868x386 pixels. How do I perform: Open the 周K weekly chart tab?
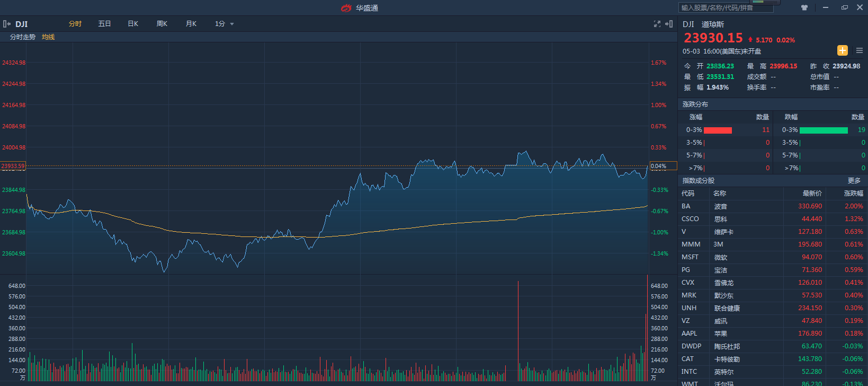(x=162, y=24)
